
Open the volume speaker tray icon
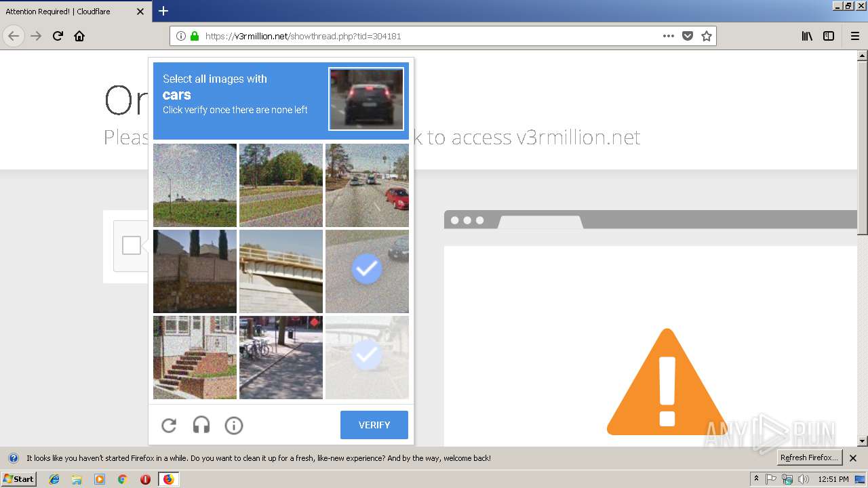804,479
